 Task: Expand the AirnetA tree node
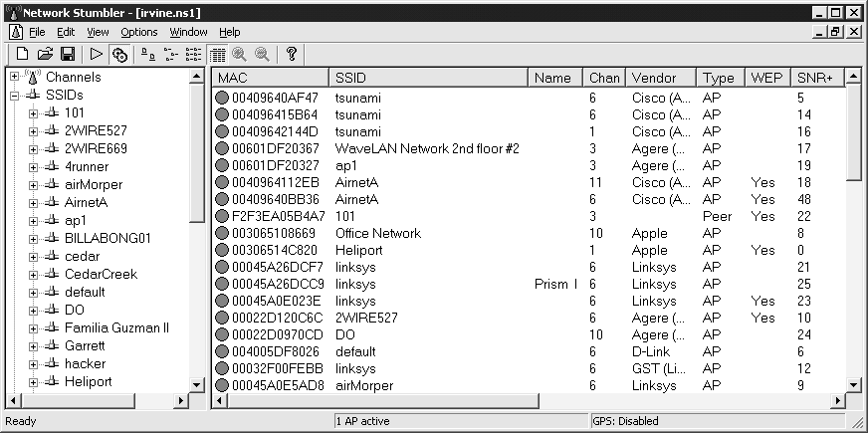(x=33, y=203)
